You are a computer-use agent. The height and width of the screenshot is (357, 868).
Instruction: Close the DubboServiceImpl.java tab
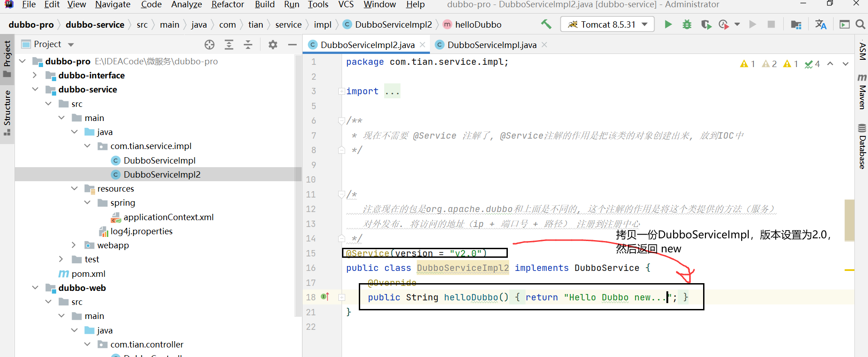click(544, 44)
